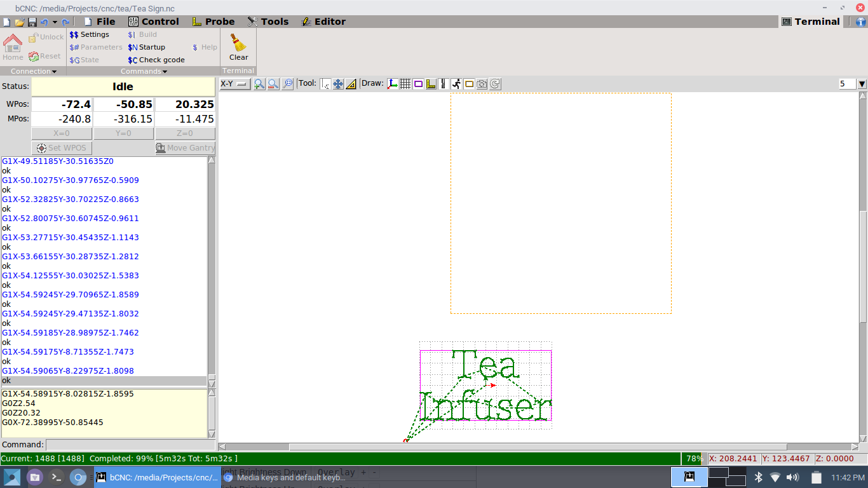This screenshot has width=868, height=488.
Task: Expand the Commands group menu
Action: (x=144, y=71)
